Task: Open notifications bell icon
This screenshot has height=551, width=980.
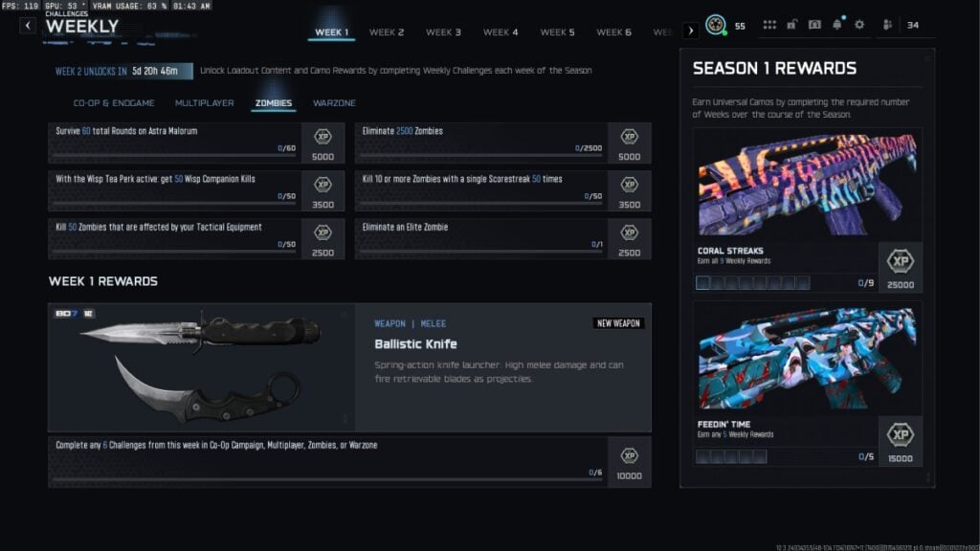Action: click(836, 25)
